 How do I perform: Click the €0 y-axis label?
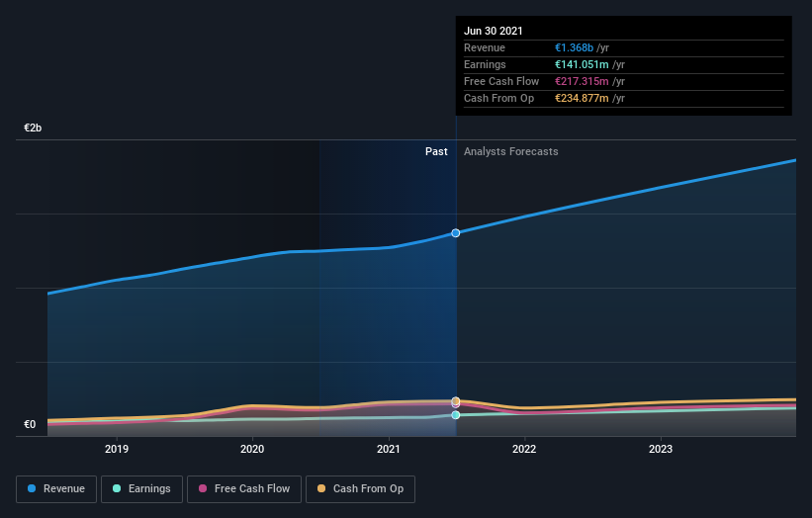pos(30,424)
